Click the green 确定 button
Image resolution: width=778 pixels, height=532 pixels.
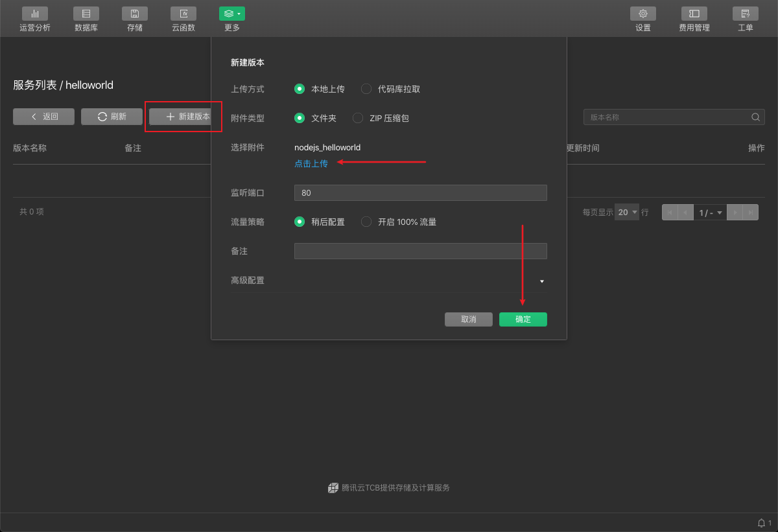point(523,319)
